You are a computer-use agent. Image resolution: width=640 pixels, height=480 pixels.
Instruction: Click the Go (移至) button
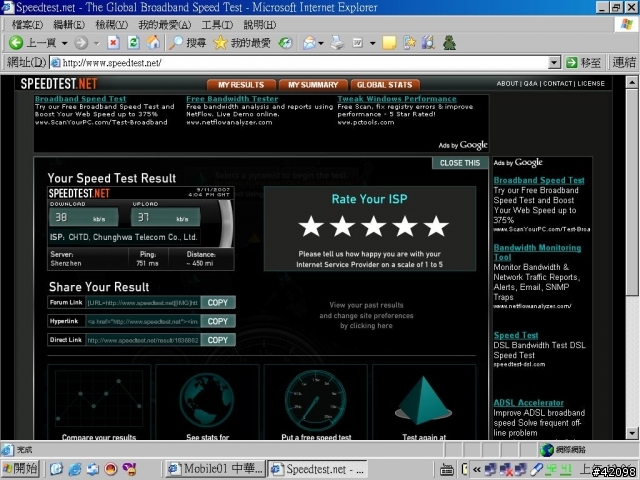584,62
